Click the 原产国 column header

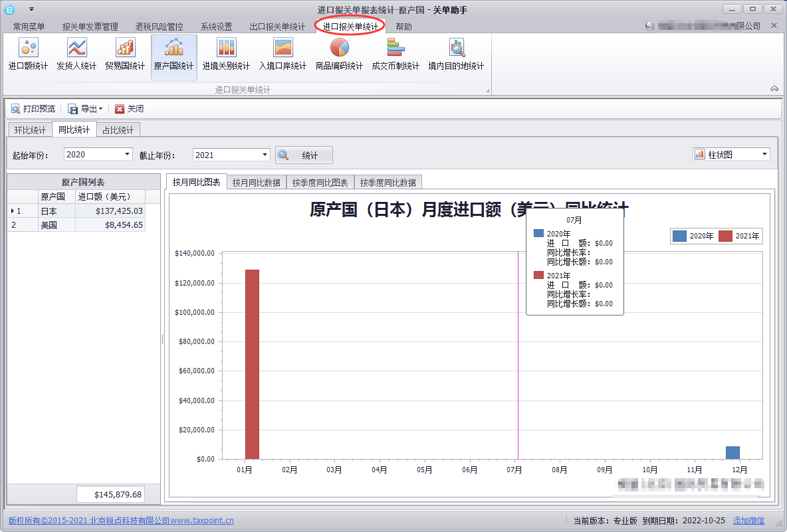[56, 197]
